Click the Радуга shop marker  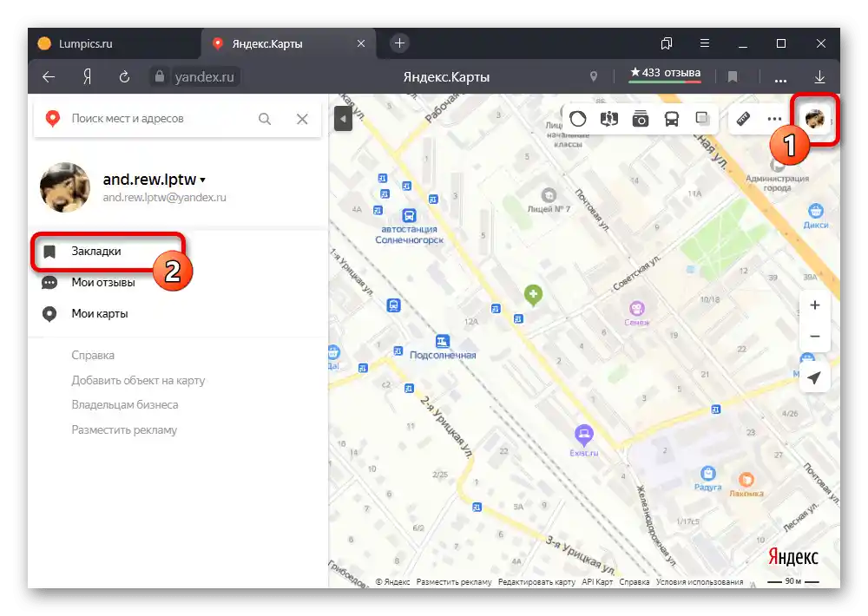click(x=708, y=473)
